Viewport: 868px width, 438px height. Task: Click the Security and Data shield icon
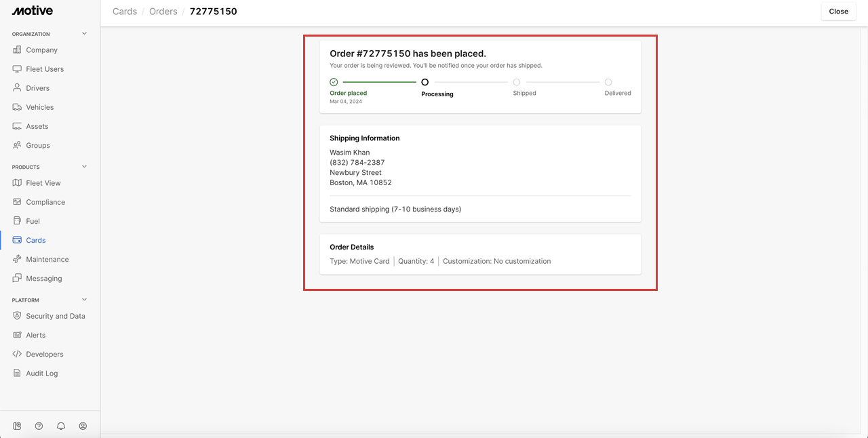(x=18, y=316)
